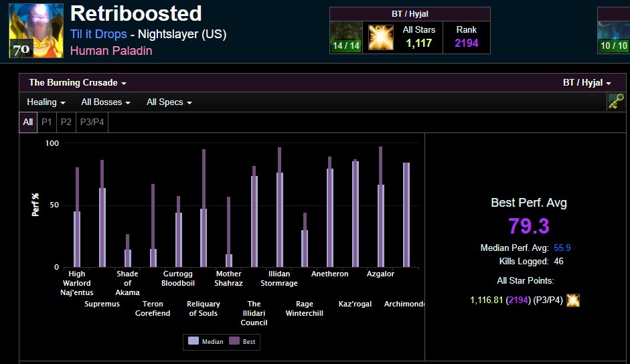Click the BT / Hyjal zone raid icon
The image size is (630, 364).
(x=346, y=37)
